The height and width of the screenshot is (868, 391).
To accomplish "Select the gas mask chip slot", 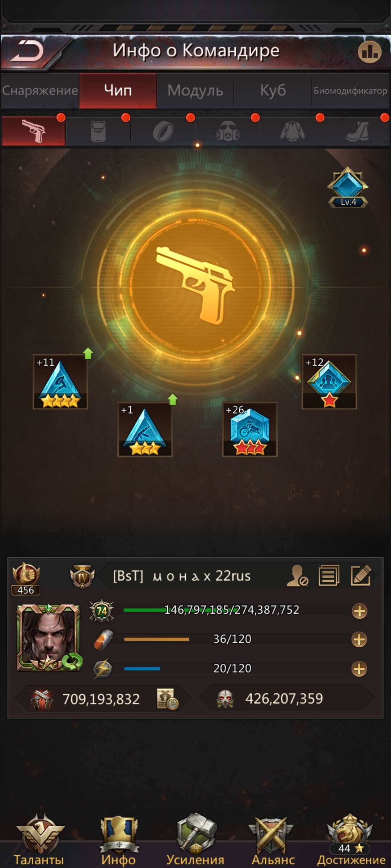I will (228, 131).
